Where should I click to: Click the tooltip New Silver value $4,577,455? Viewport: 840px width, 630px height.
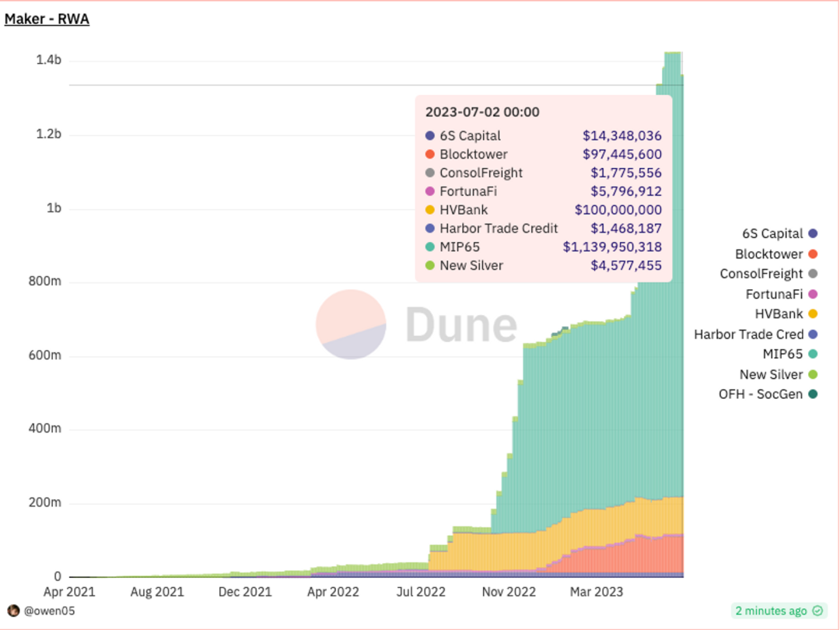tap(626, 266)
